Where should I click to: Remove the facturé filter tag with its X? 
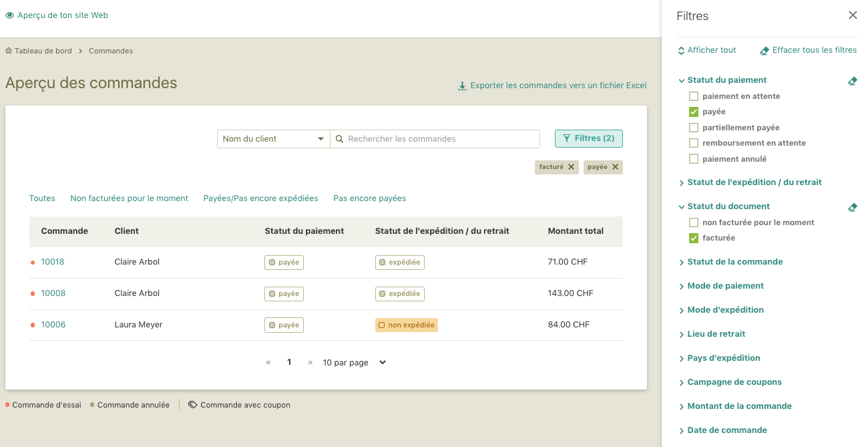[x=571, y=167]
